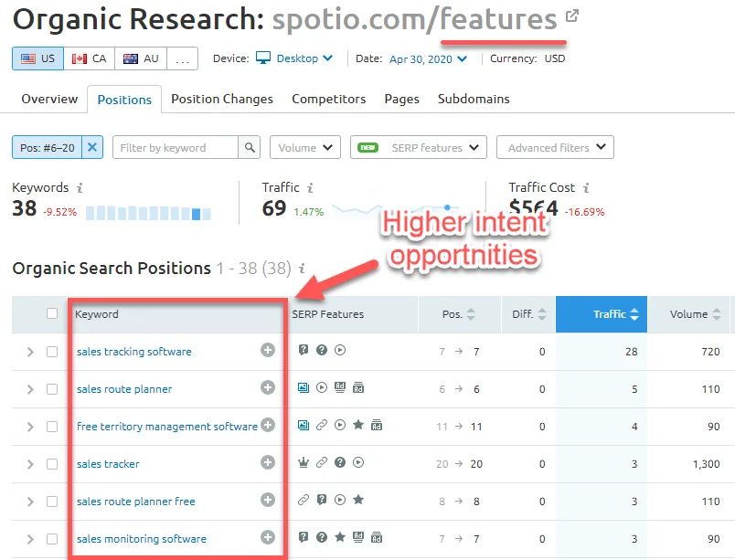Check the sales monitoring software checkbox
The height and width of the screenshot is (560, 735).
tap(52, 539)
